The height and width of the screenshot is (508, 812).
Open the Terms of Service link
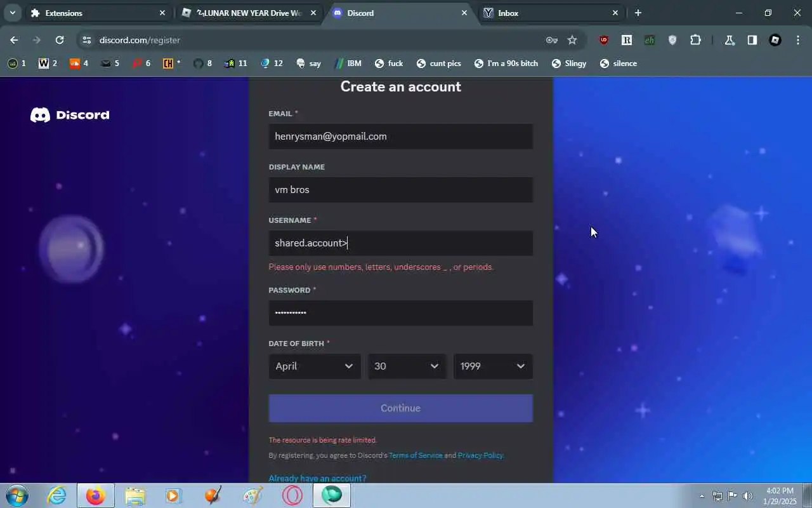click(x=416, y=455)
